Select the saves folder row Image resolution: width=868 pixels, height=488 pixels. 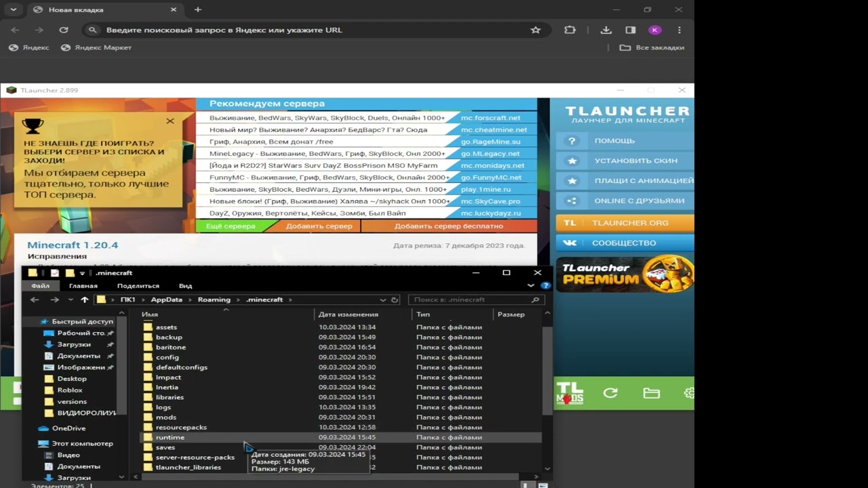340,447
